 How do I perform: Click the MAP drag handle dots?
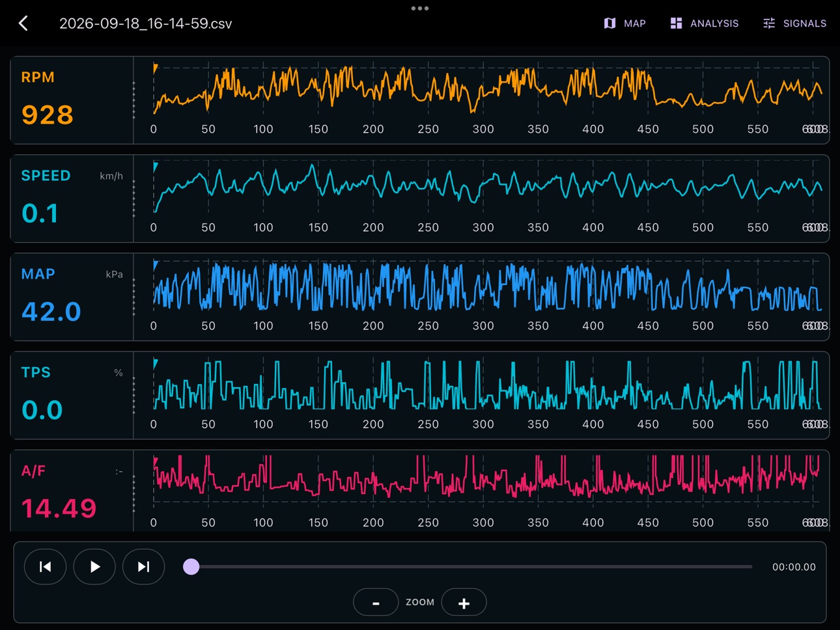pyautogui.click(x=134, y=297)
